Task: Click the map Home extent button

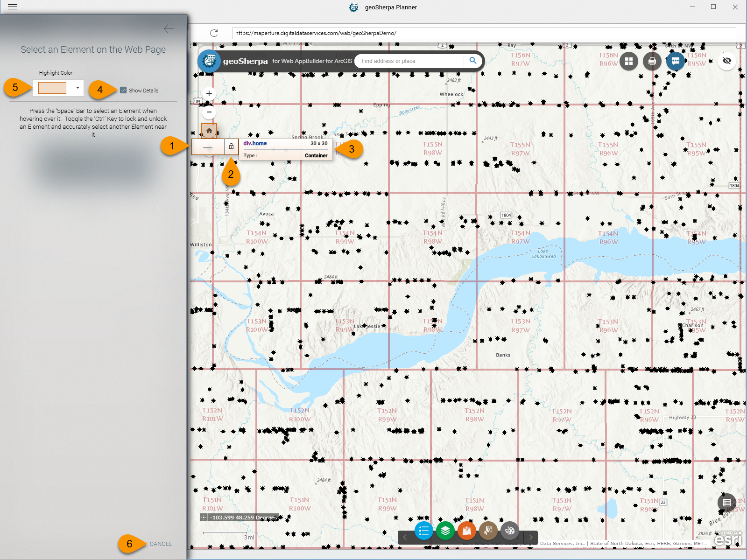Action: click(x=209, y=131)
